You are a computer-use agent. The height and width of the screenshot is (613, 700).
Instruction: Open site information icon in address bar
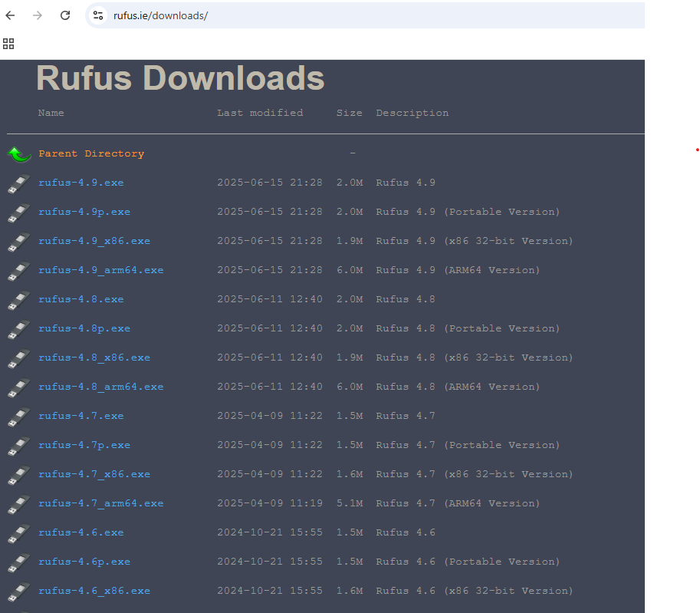pos(97,15)
